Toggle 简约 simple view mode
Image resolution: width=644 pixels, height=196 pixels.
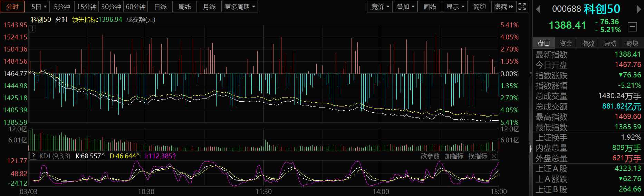point(479,7)
